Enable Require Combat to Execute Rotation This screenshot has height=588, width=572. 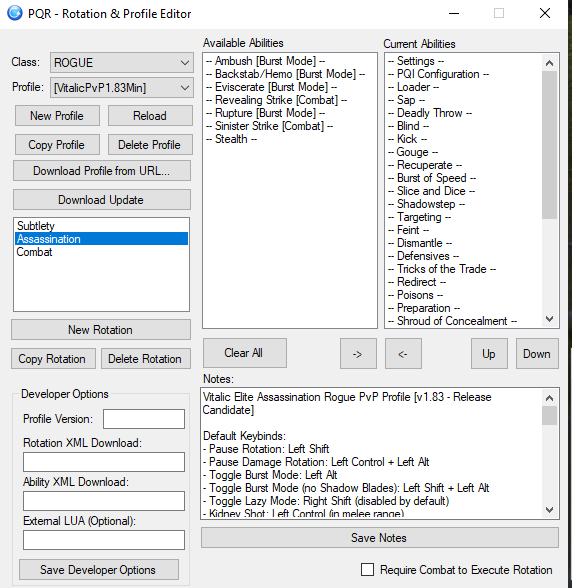367,570
